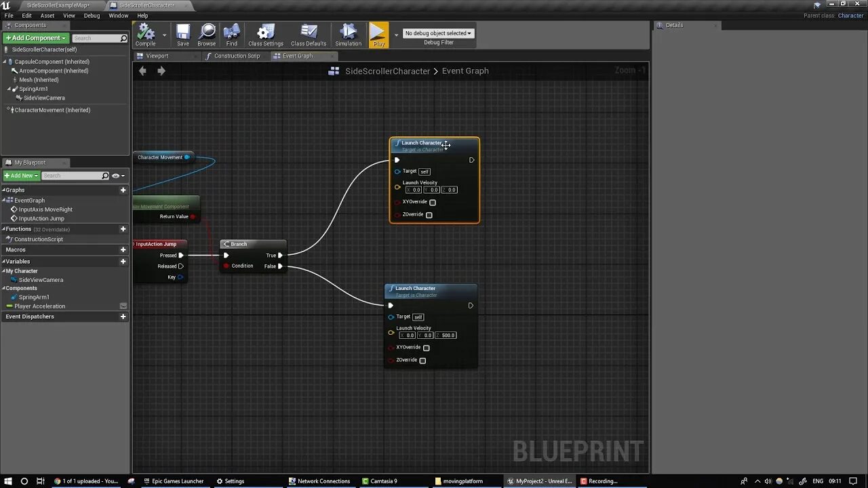Viewport: 868px width, 488px height.
Task: Click Add Component in the Components panel
Action: (x=34, y=37)
